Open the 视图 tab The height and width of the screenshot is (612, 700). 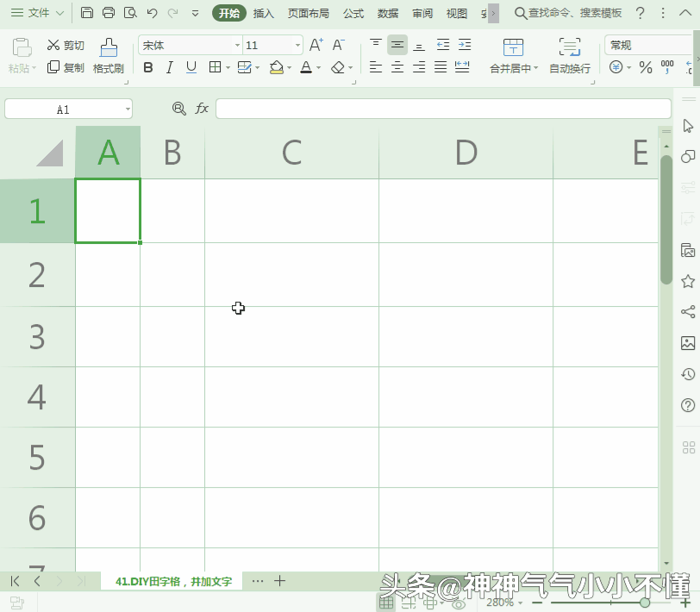click(x=457, y=14)
